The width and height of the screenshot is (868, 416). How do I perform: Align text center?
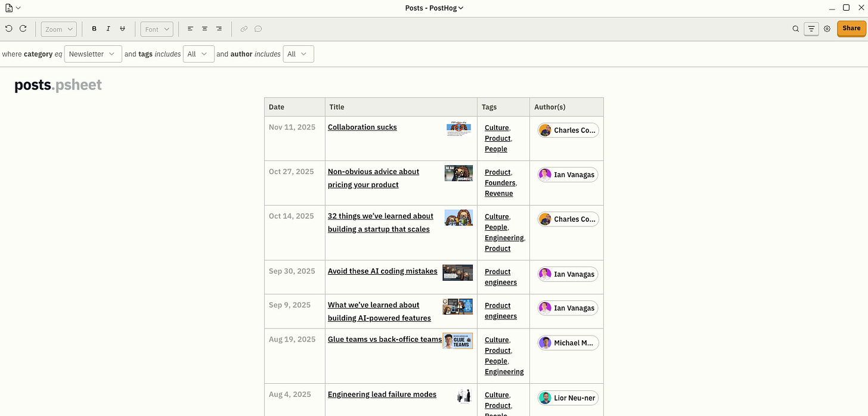204,29
